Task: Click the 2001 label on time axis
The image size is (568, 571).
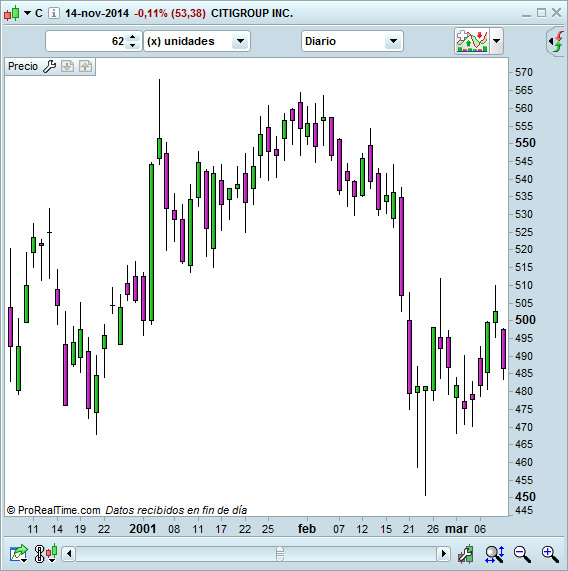Action: tap(142, 529)
